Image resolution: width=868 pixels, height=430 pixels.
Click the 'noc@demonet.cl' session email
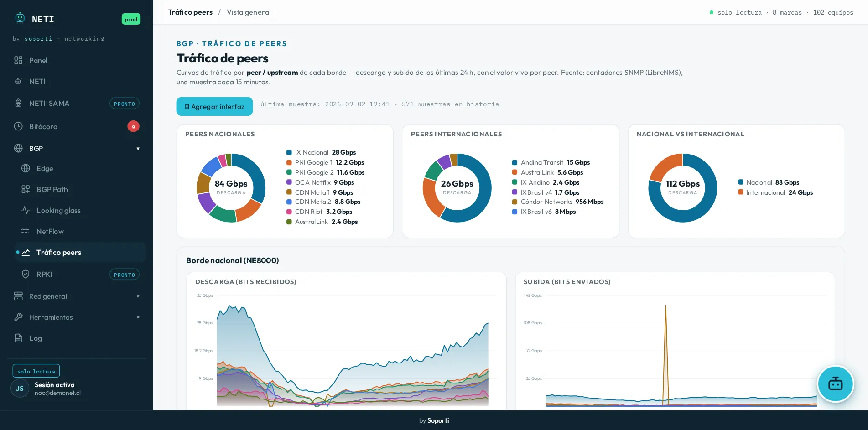tap(57, 393)
